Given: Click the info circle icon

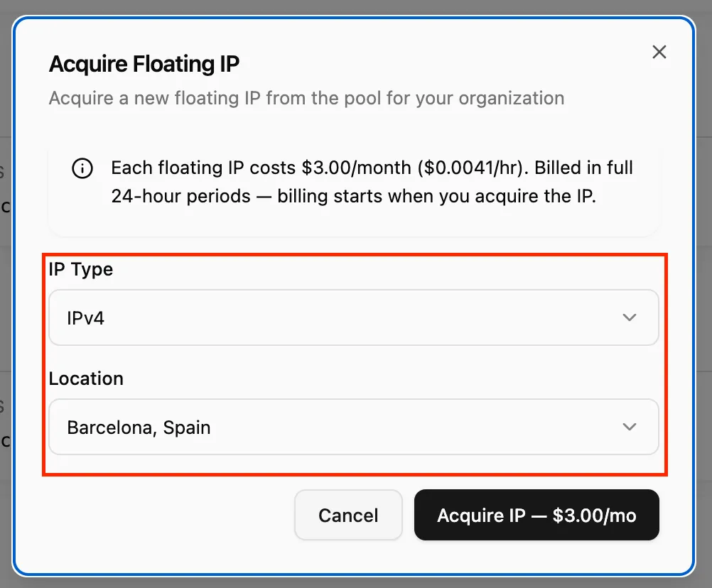Looking at the screenshot, I should pos(82,169).
